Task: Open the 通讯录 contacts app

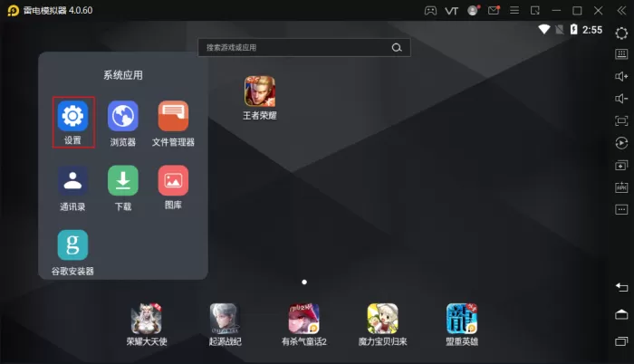Action: [72, 180]
